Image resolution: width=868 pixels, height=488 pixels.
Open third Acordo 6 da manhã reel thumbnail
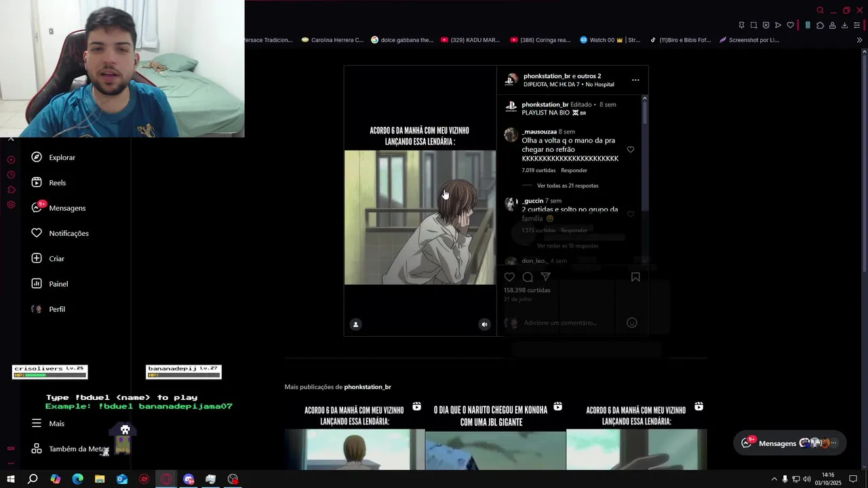(636, 435)
